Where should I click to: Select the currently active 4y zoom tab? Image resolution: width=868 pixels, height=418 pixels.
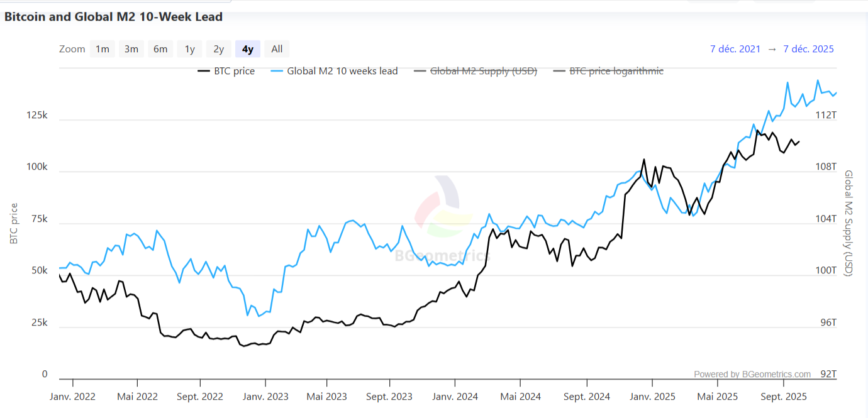pyautogui.click(x=247, y=48)
